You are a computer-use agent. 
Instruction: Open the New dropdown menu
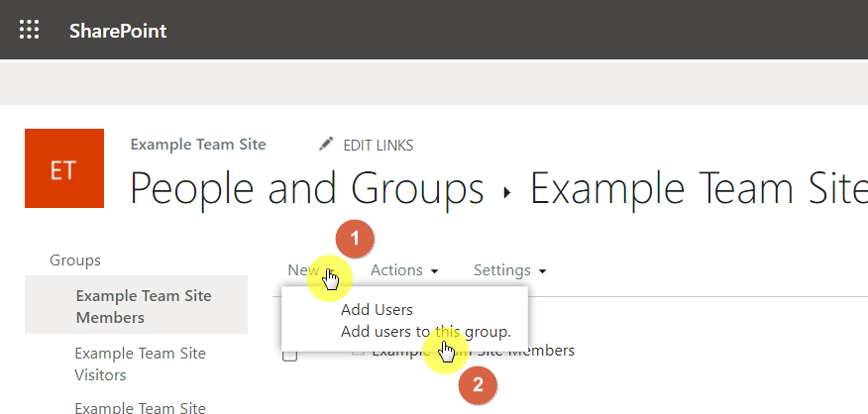[x=311, y=270]
